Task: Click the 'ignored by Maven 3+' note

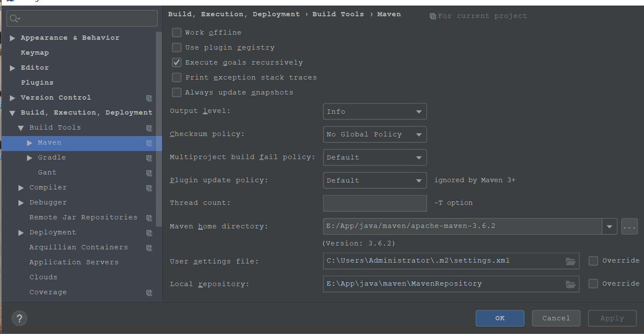Action: tap(475, 180)
